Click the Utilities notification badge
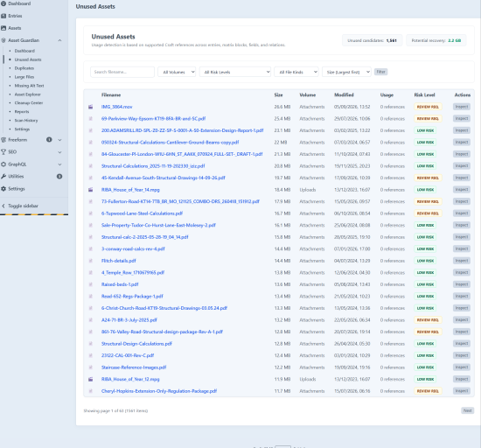 [x=59, y=177]
